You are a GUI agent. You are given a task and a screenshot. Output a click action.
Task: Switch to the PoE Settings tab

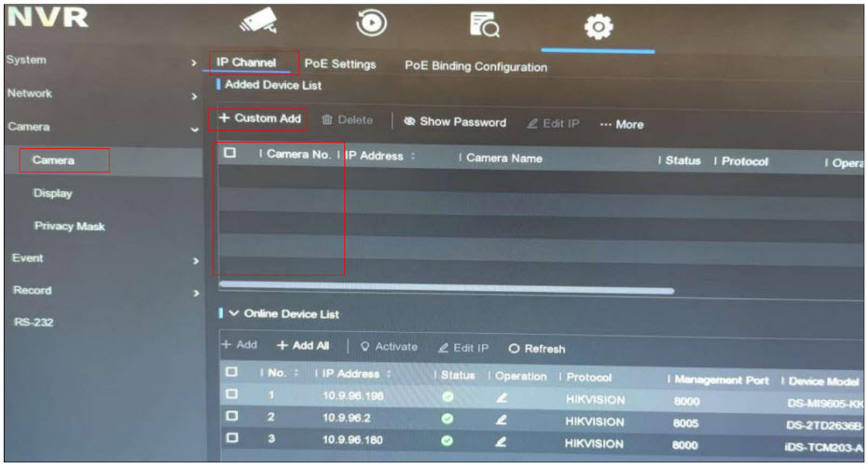tap(339, 65)
